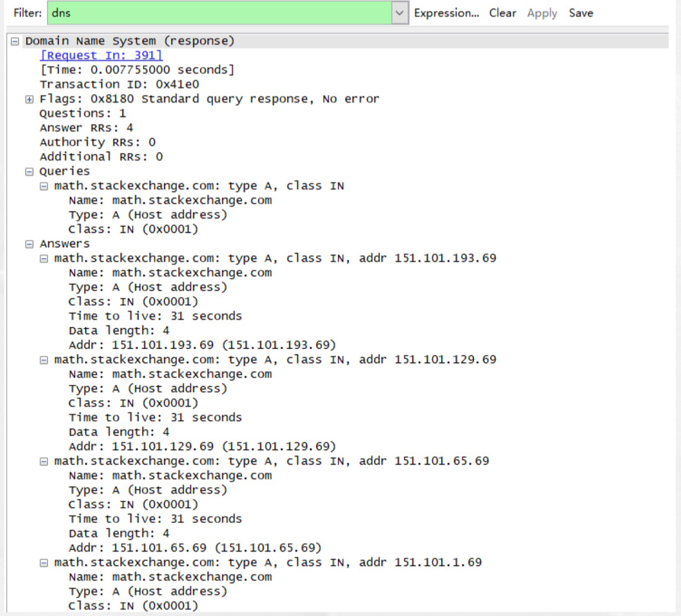Select the Transaction ID: 0x41e0 row
Viewport: 681px width, 616px height.
pyautogui.click(x=119, y=84)
